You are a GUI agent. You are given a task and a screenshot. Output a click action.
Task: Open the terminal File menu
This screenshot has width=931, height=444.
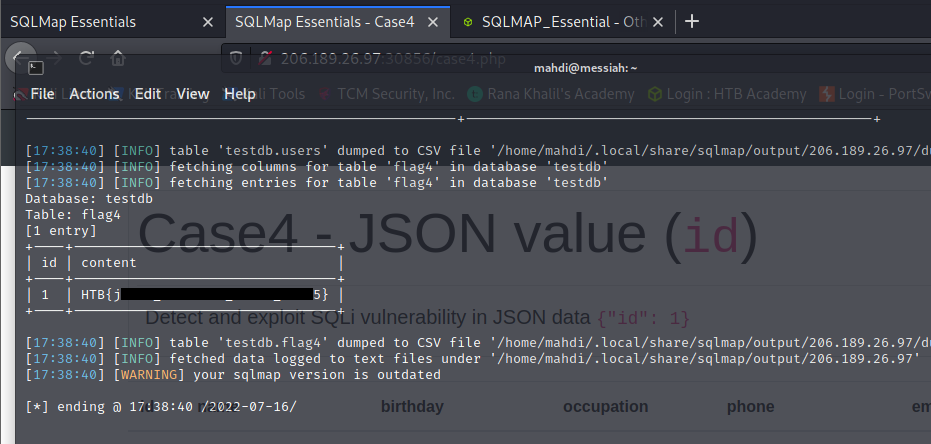[42, 94]
